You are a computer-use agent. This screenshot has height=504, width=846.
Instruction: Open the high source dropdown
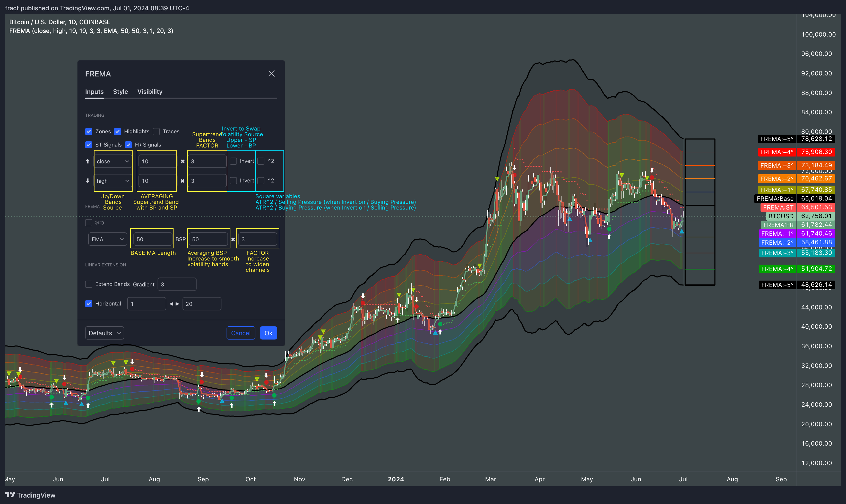click(113, 181)
